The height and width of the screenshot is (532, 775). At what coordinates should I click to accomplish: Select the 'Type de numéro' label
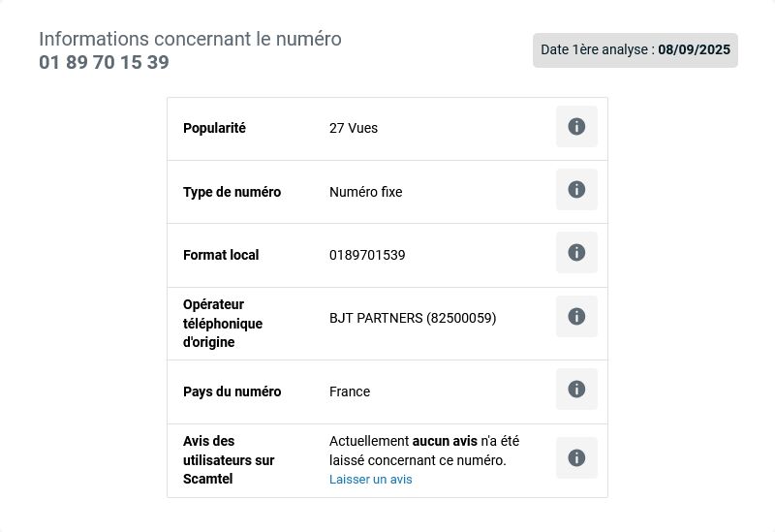(232, 192)
